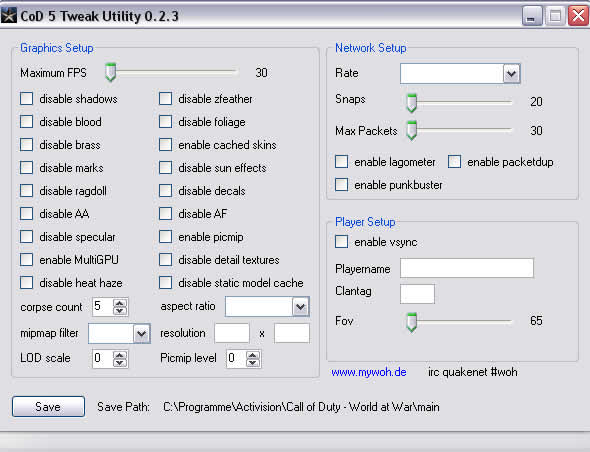This screenshot has height=452, width=590.
Task: Check disable zfeather option
Action: coord(166,99)
